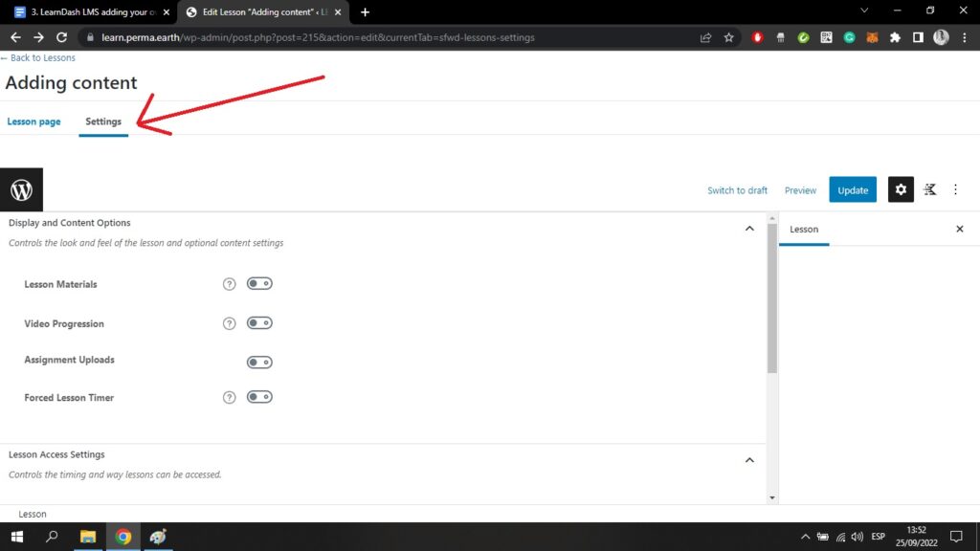Click the settings panel vertical scrollbar

click(x=772, y=298)
